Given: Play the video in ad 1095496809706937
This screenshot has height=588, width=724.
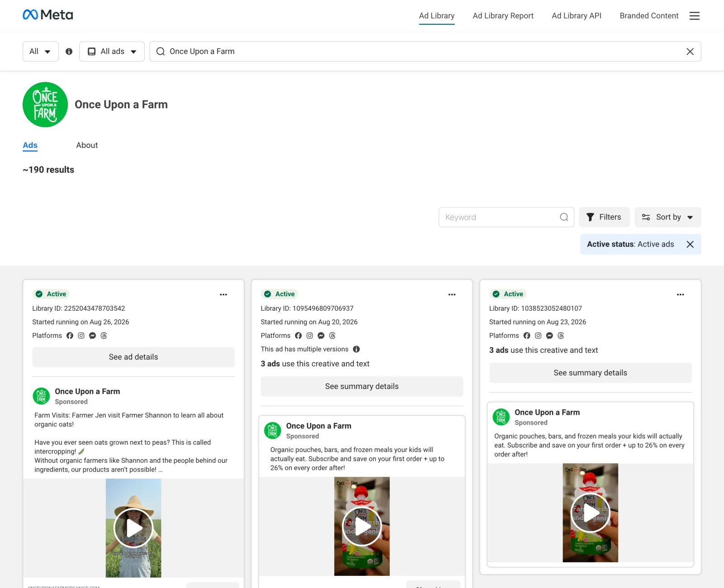Looking at the screenshot, I should tap(362, 526).
